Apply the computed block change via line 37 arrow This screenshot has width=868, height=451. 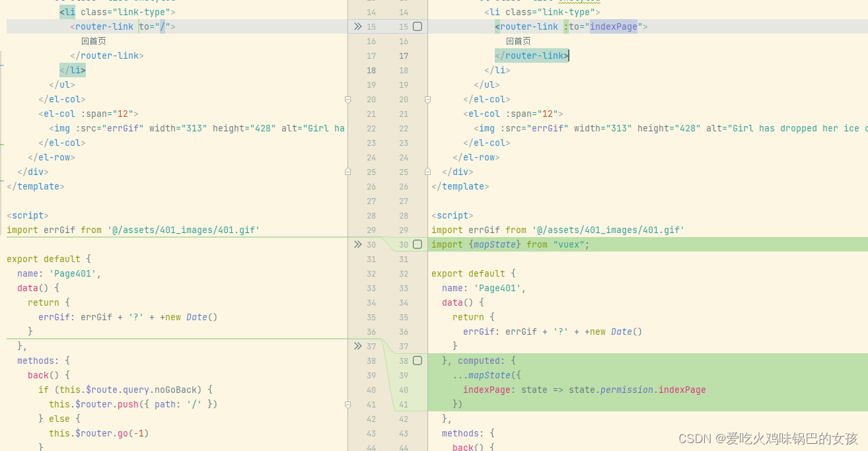coord(357,346)
